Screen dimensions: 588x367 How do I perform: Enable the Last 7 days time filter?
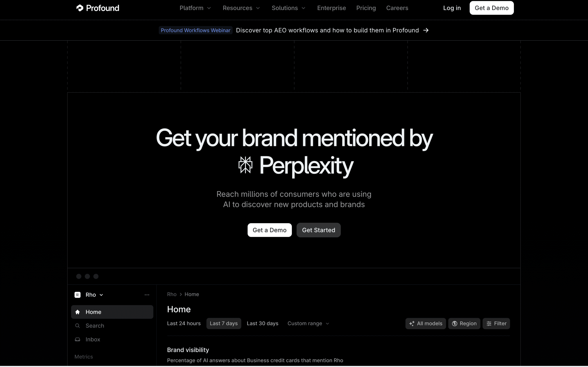[x=224, y=323]
